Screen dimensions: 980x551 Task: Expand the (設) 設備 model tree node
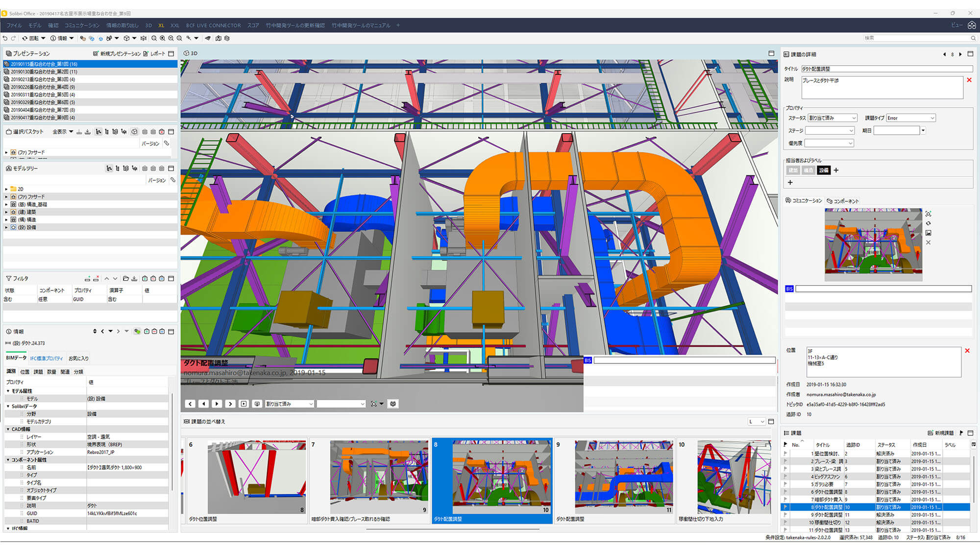6,227
